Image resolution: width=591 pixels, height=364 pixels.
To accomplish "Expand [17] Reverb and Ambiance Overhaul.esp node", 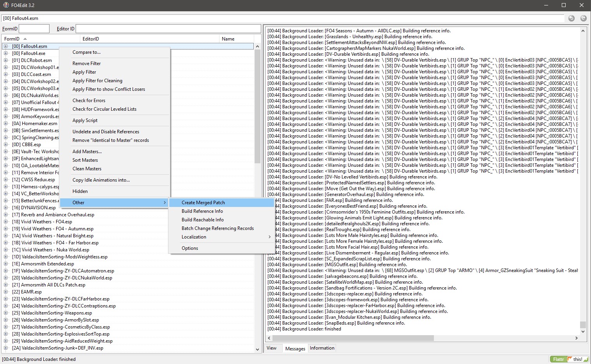I will [x=6, y=215].
